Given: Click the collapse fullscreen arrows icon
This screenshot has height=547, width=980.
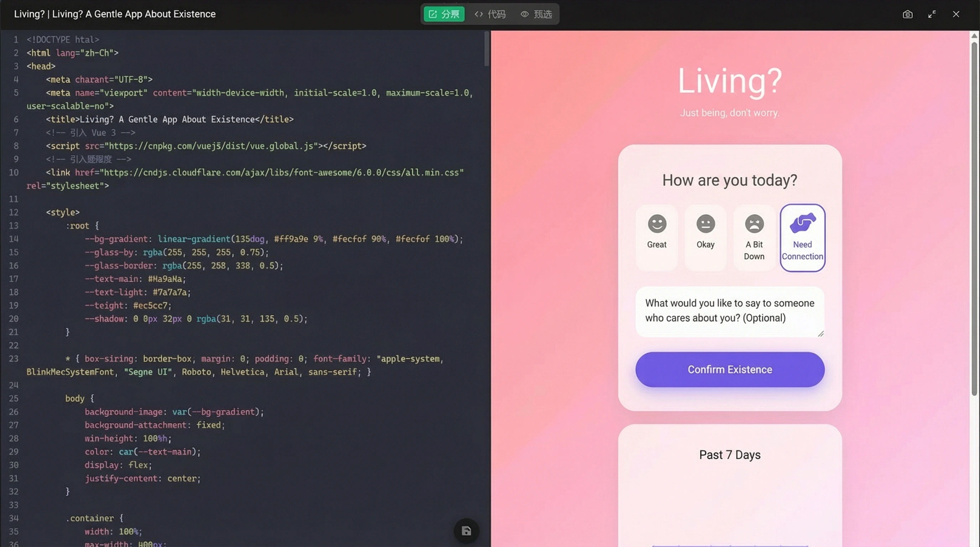Looking at the screenshot, I should point(932,15).
